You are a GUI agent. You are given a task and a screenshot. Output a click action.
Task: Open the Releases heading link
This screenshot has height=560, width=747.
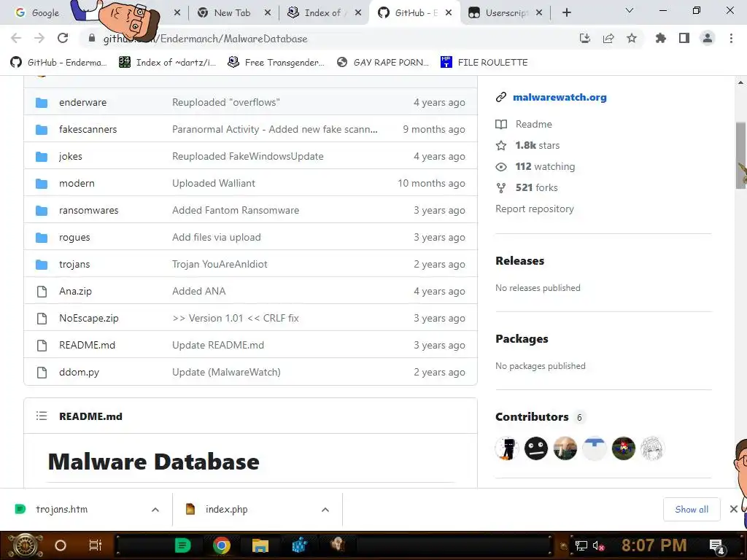pyautogui.click(x=519, y=261)
